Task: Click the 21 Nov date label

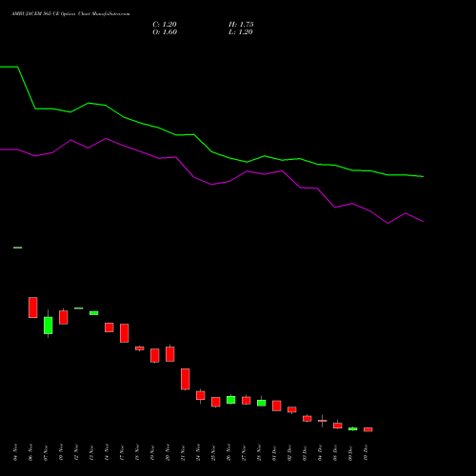Action: [183, 452]
